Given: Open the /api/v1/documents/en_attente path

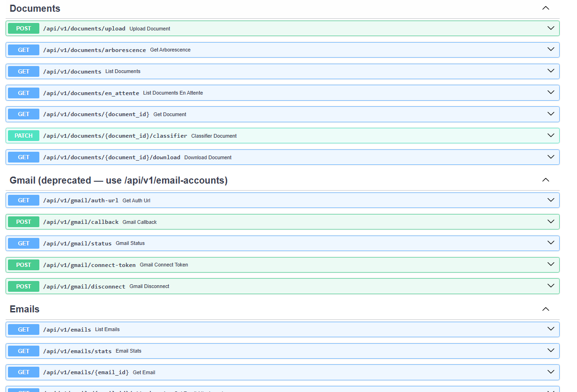Looking at the screenshot, I should [91, 93].
